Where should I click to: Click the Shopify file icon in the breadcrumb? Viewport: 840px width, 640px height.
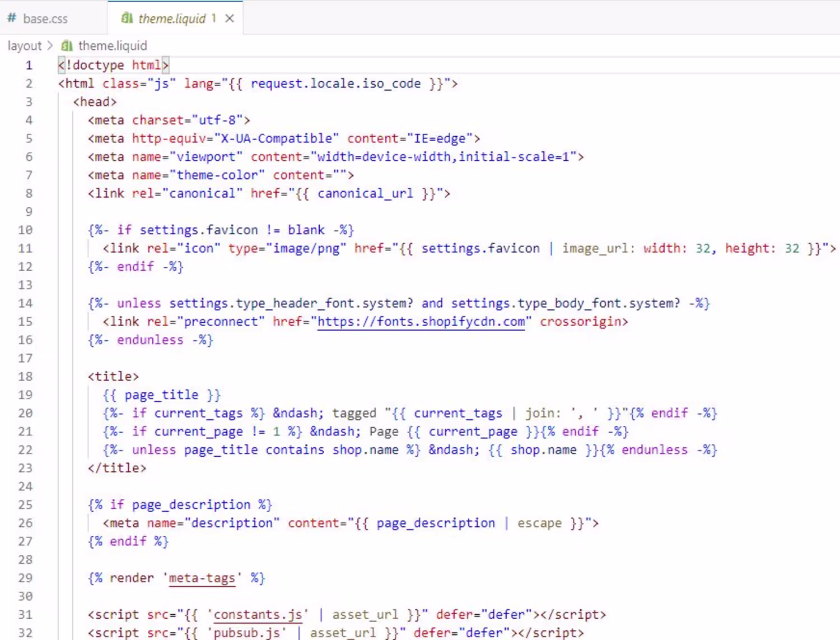pos(67,45)
